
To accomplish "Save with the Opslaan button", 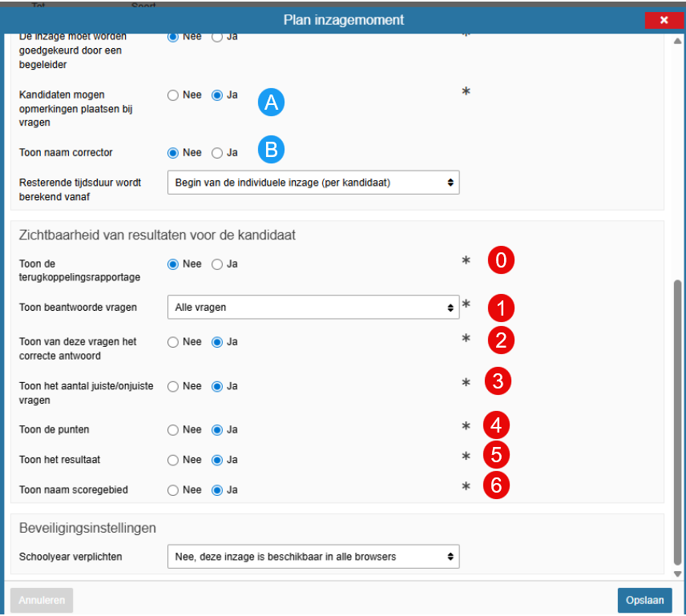I will coord(644,600).
